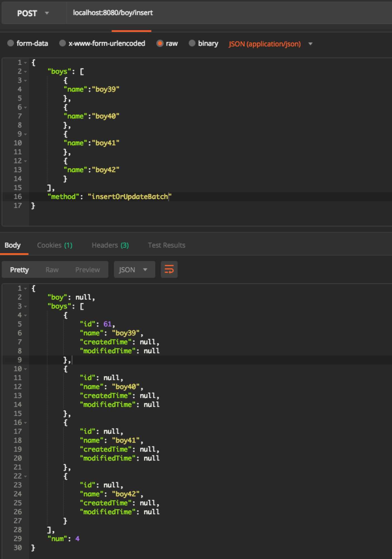The width and height of the screenshot is (392, 559).
Task: Click the response line "num": 4
Action: click(63, 539)
